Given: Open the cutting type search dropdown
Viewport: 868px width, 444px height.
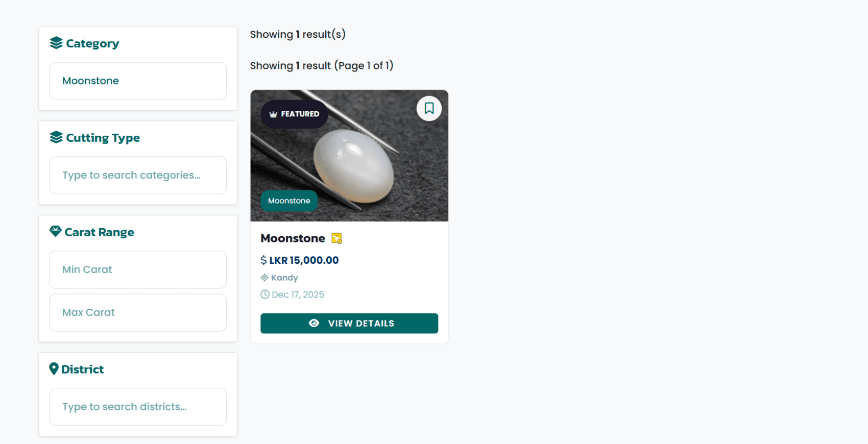Looking at the screenshot, I should pyautogui.click(x=137, y=175).
